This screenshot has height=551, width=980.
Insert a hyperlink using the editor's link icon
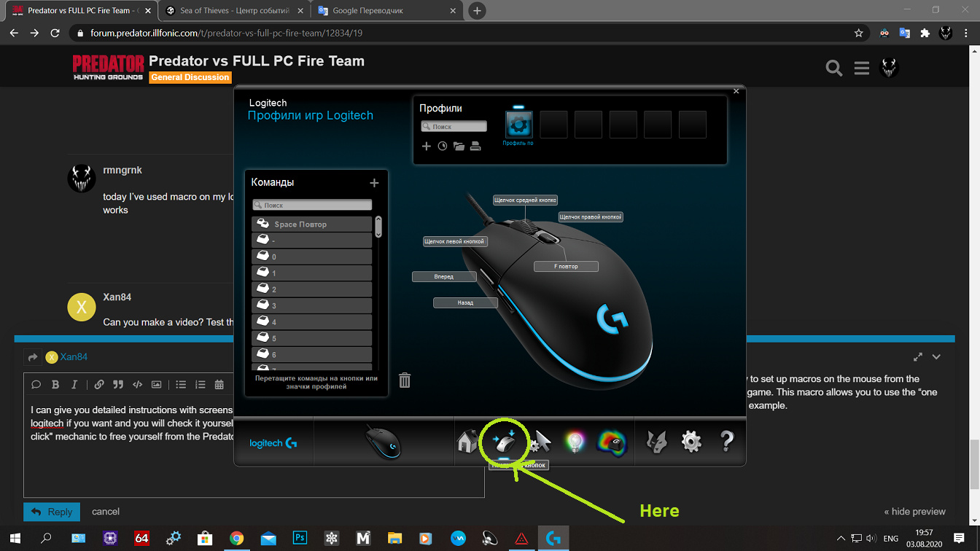(x=99, y=385)
